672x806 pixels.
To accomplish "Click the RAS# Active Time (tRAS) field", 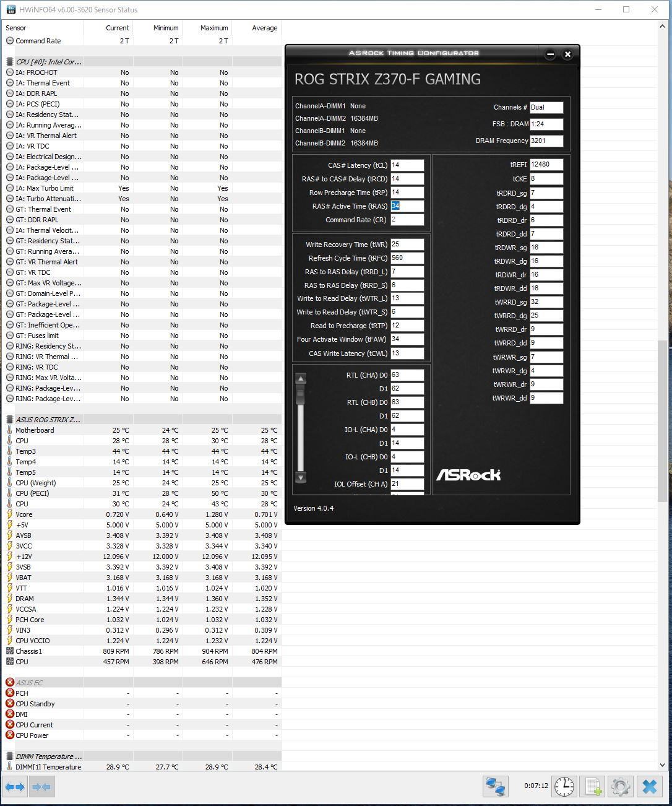I will [407, 206].
